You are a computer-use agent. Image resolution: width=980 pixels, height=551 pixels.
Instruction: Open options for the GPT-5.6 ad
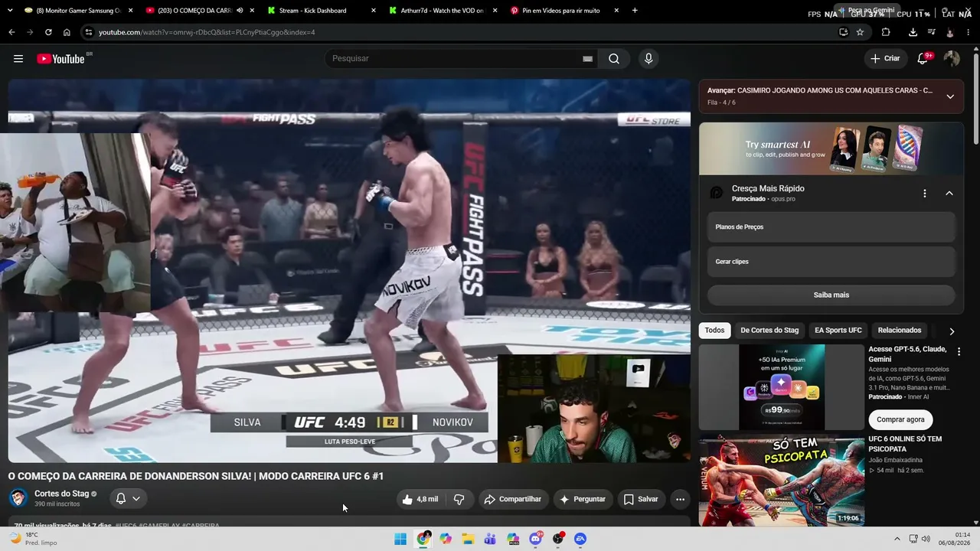(959, 350)
